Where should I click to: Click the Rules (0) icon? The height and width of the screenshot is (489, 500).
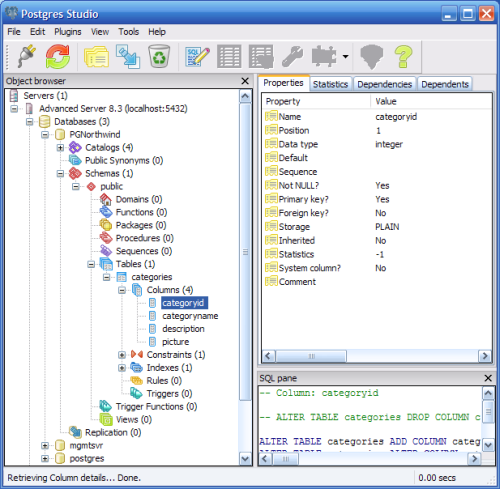point(136,381)
